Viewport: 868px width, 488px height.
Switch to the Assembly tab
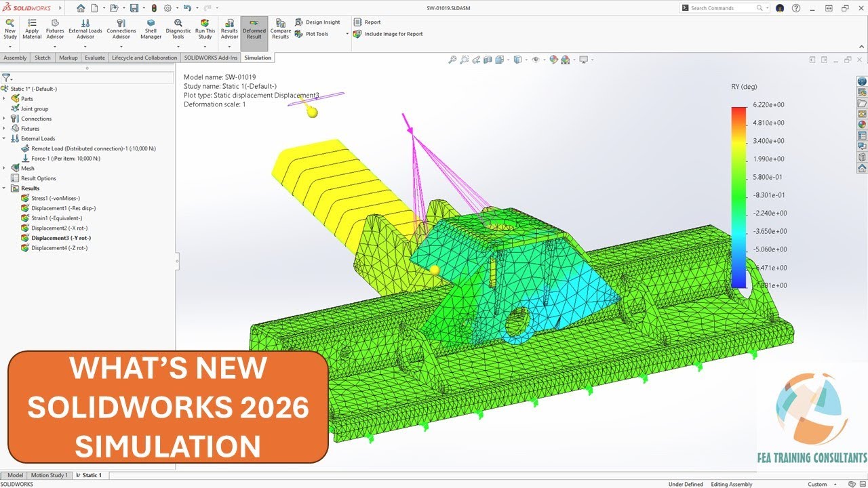point(15,58)
